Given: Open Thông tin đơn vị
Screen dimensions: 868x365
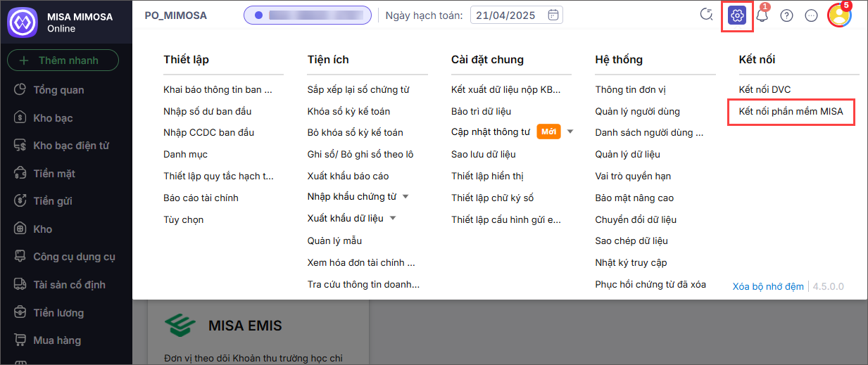Looking at the screenshot, I should (631, 89).
